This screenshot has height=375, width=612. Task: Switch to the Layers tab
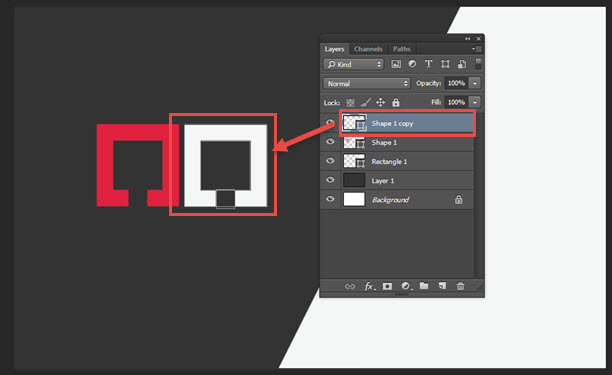pos(334,49)
